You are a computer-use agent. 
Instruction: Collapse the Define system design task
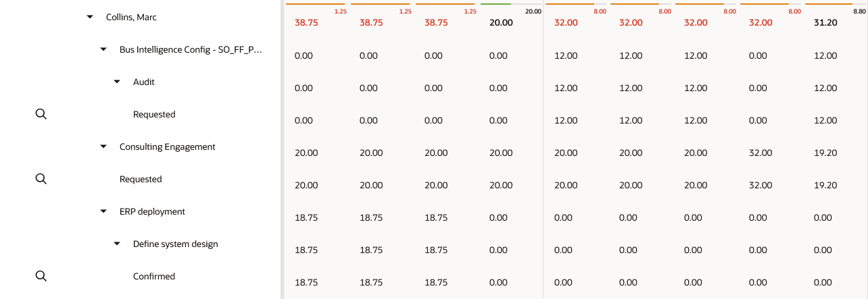tap(117, 244)
